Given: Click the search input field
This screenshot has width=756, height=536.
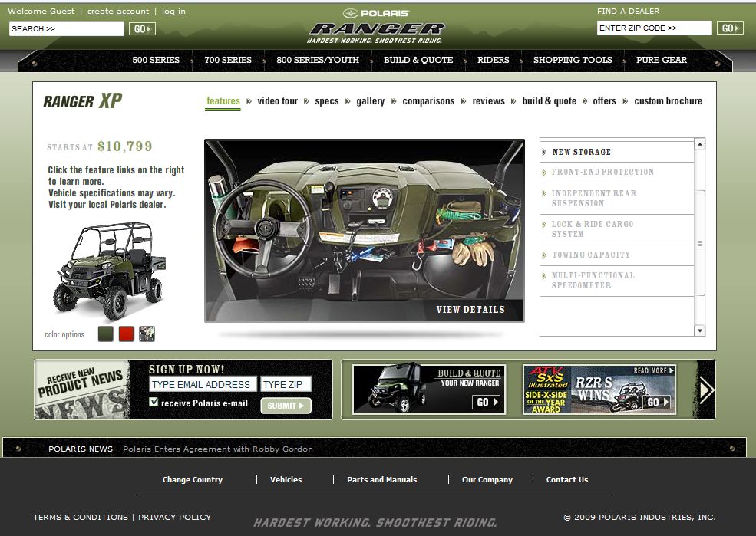Looking at the screenshot, I should [x=67, y=29].
